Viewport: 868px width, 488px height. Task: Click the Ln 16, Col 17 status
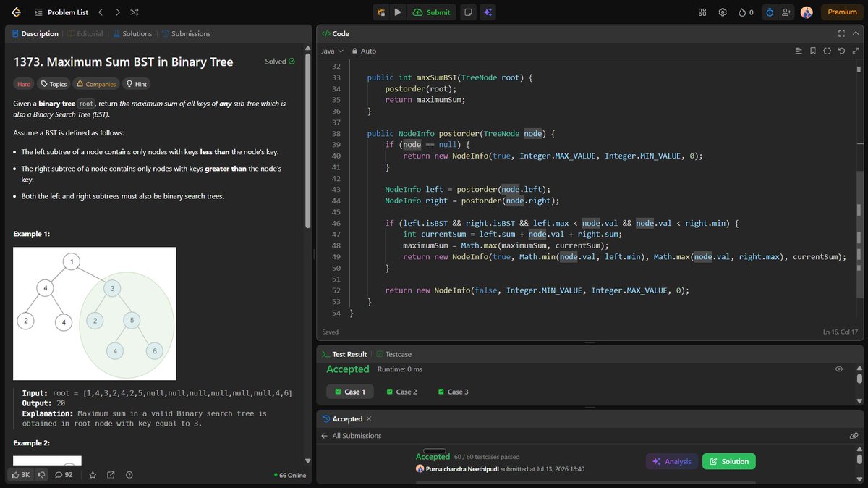pos(841,332)
